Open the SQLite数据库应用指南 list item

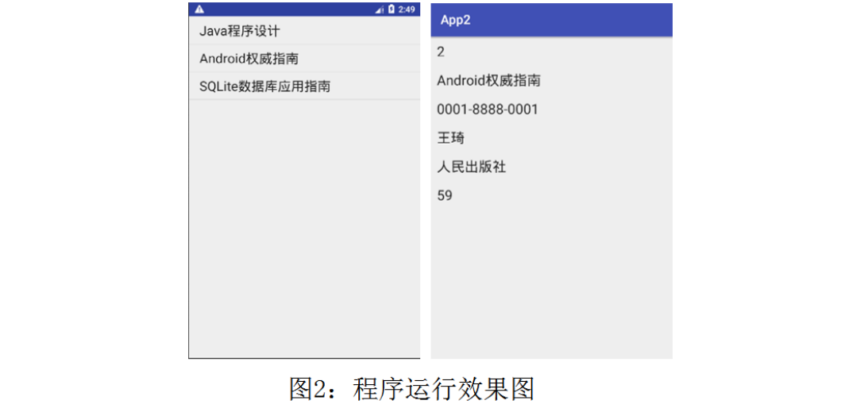pyautogui.click(x=304, y=87)
